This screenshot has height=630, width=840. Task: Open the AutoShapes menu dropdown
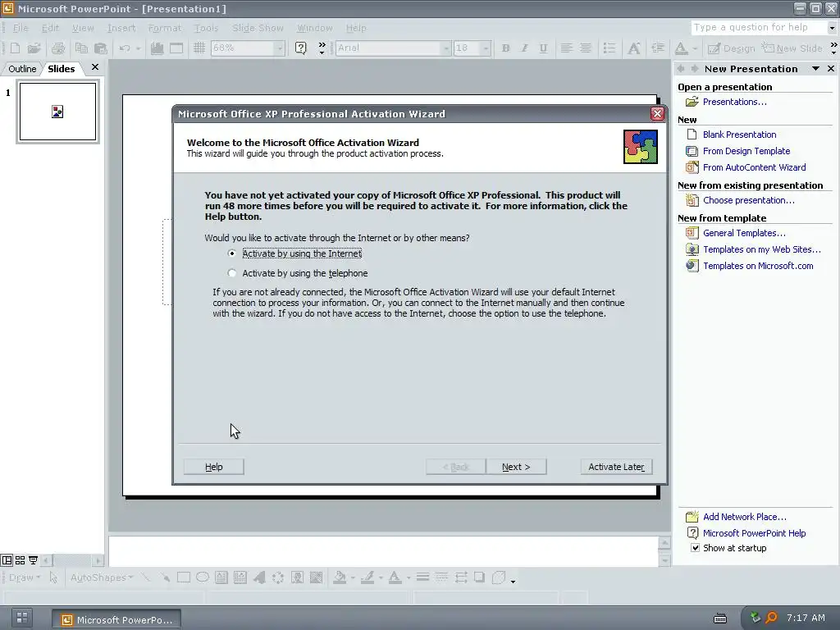tap(102, 577)
